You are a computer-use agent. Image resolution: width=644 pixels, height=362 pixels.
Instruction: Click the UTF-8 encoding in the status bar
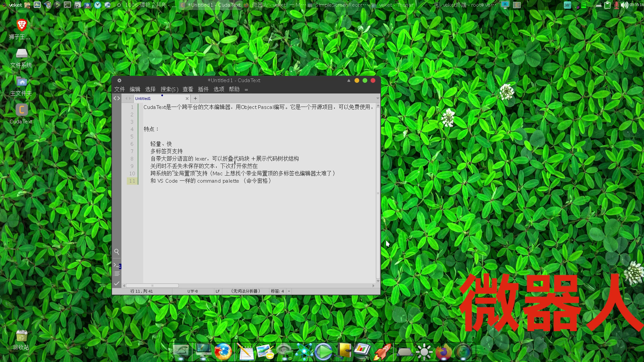pos(193,291)
